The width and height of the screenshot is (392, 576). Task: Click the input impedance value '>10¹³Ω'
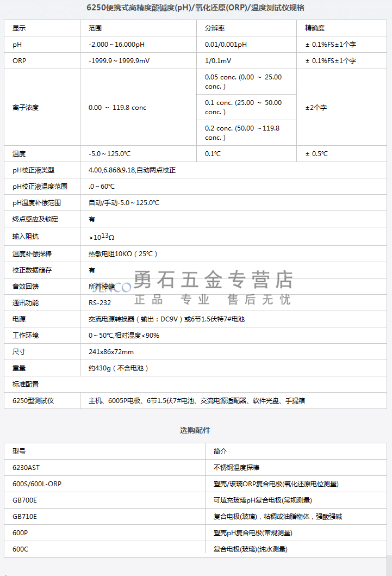pyautogui.click(x=102, y=237)
